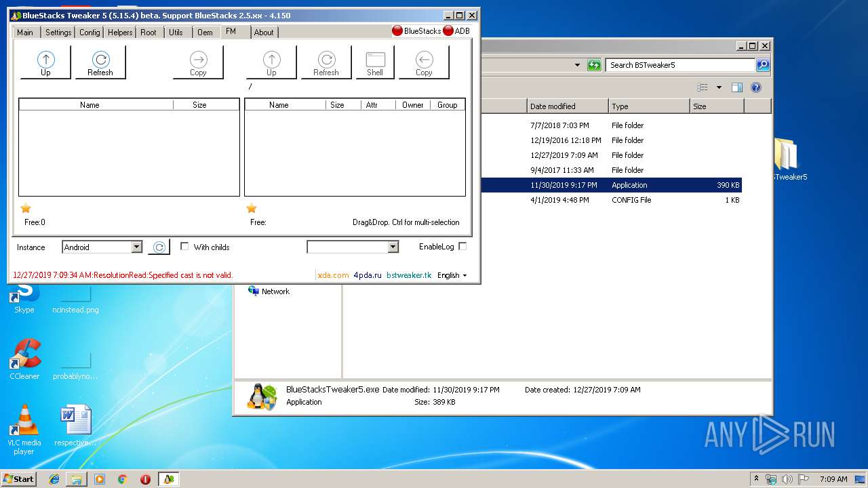Switch to the Oem tab
The width and height of the screenshot is (868, 488).
(205, 32)
